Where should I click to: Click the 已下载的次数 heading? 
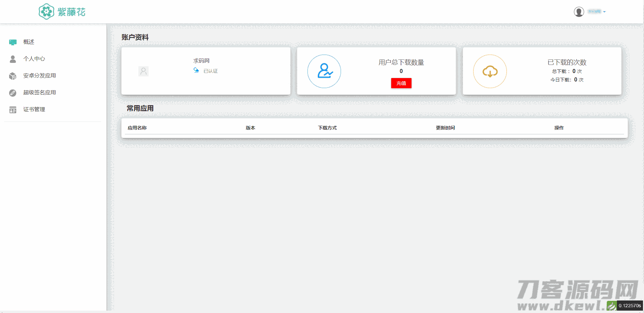coord(567,63)
